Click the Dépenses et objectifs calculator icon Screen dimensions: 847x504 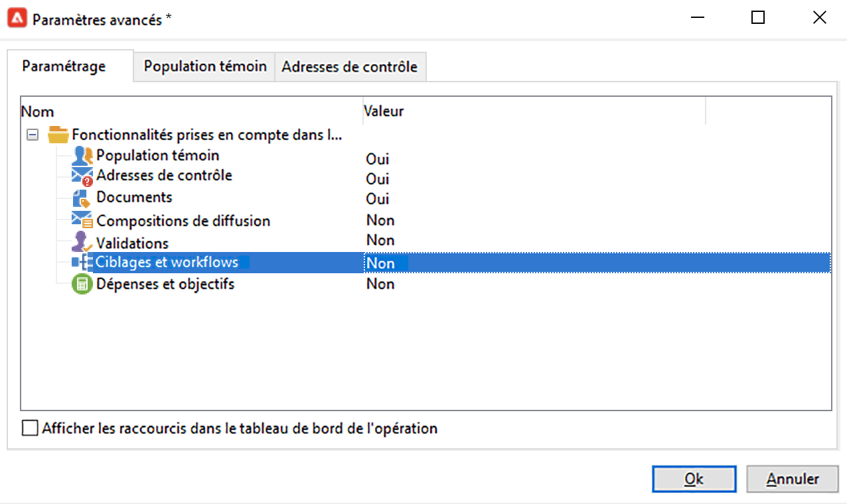(82, 284)
